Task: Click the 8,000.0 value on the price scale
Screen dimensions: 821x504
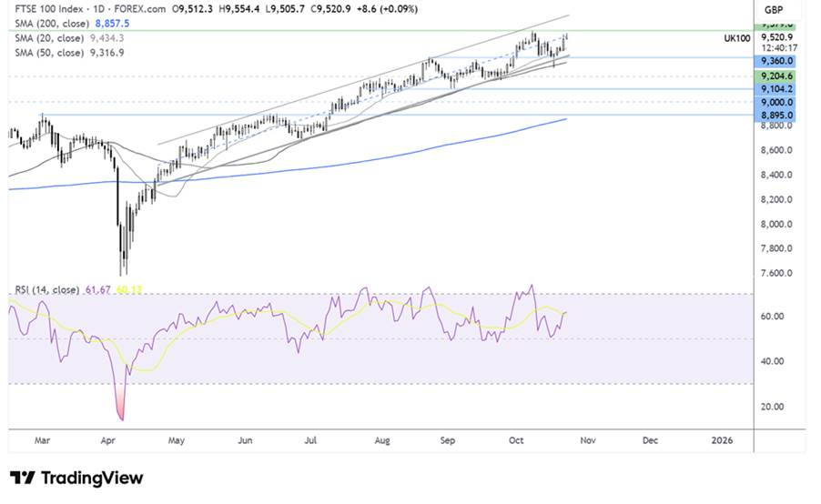Action: (x=775, y=224)
